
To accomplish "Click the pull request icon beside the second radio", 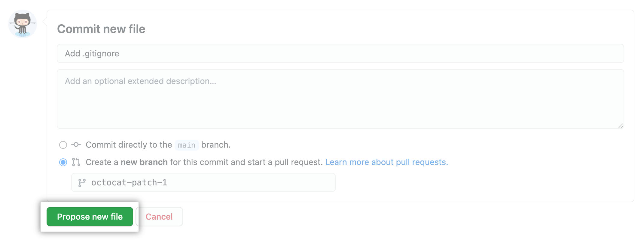I will [76, 162].
